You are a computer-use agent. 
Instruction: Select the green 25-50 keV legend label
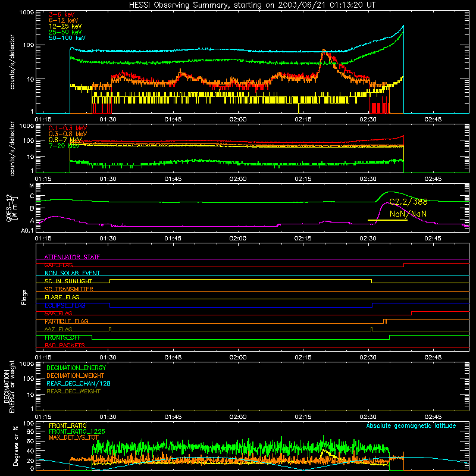click(65, 32)
